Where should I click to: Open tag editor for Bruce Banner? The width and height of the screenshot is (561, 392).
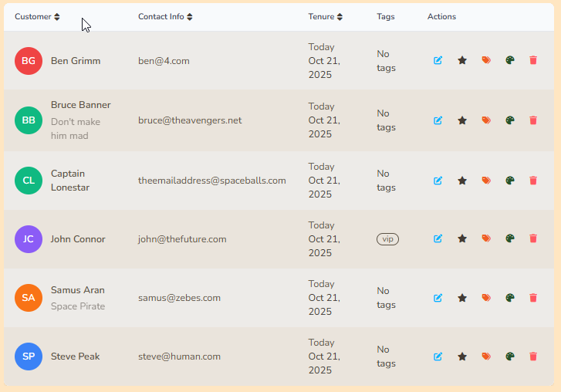point(486,120)
